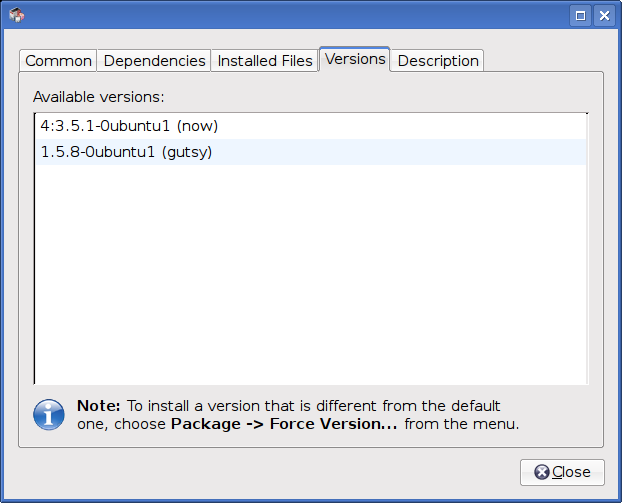Dismiss dialog with the title bar X button
Image resolution: width=622 pixels, height=503 pixels.
pos(604,16)
